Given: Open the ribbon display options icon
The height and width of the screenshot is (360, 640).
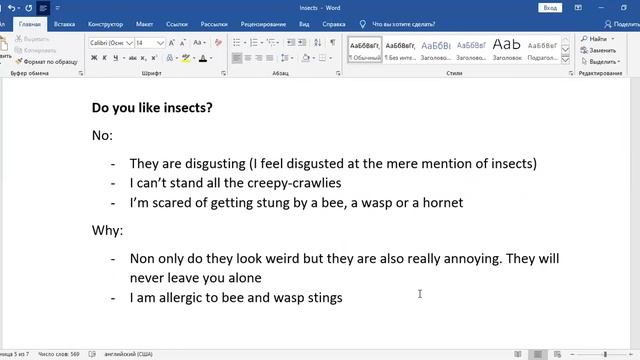Looking at the screenshot, I should click(578, 8).
